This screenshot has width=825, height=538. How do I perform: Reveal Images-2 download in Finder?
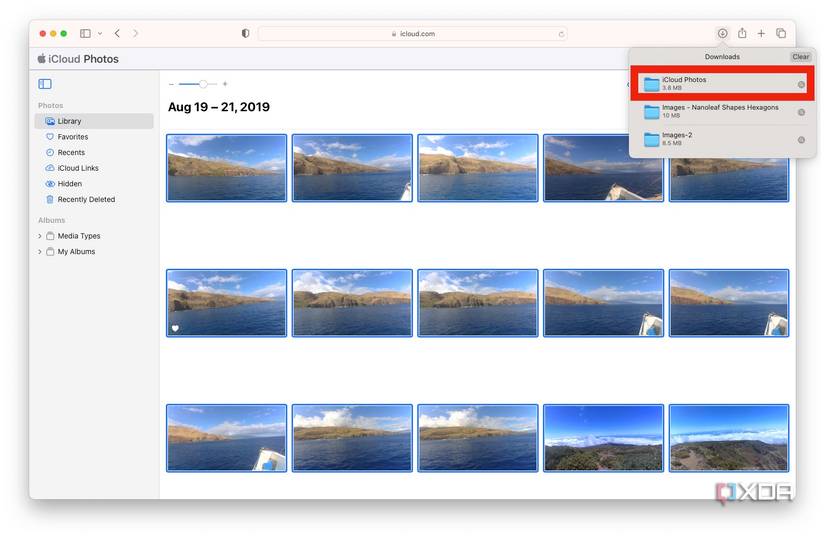(801, 140)
